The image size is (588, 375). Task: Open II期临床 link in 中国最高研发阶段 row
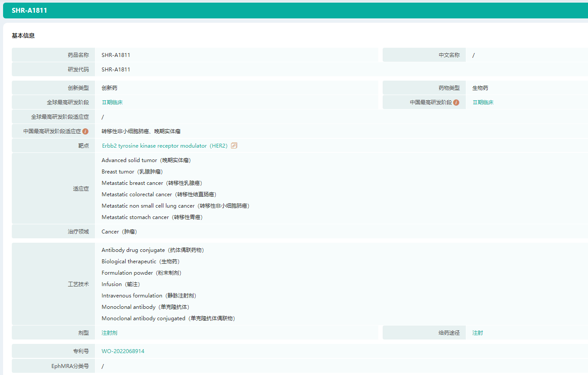point(483,103)
